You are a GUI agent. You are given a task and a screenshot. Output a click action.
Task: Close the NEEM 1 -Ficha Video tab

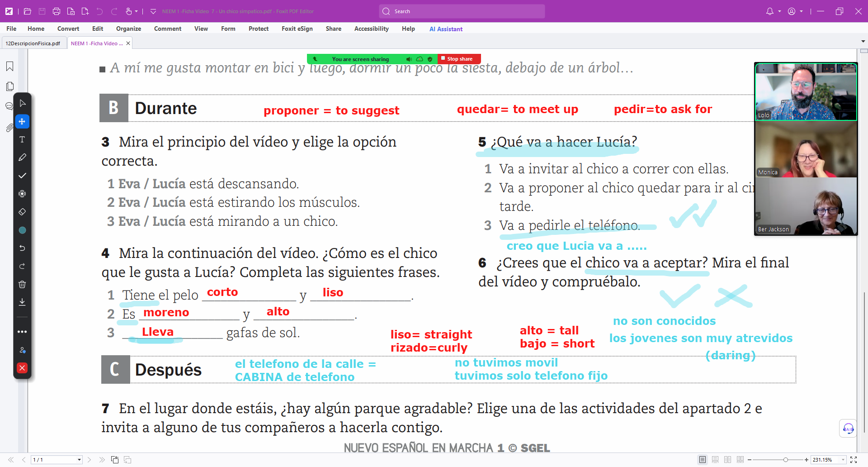click(128, 43)
